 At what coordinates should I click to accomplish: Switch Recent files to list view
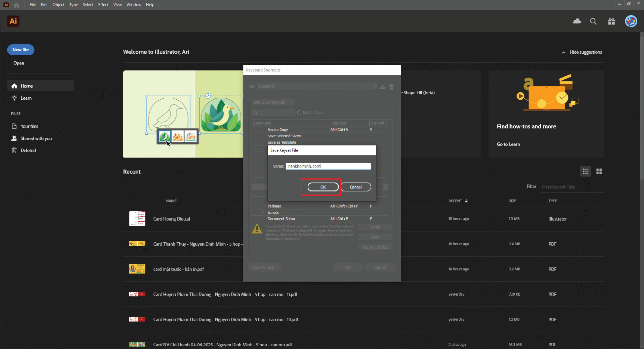(585, 171)
